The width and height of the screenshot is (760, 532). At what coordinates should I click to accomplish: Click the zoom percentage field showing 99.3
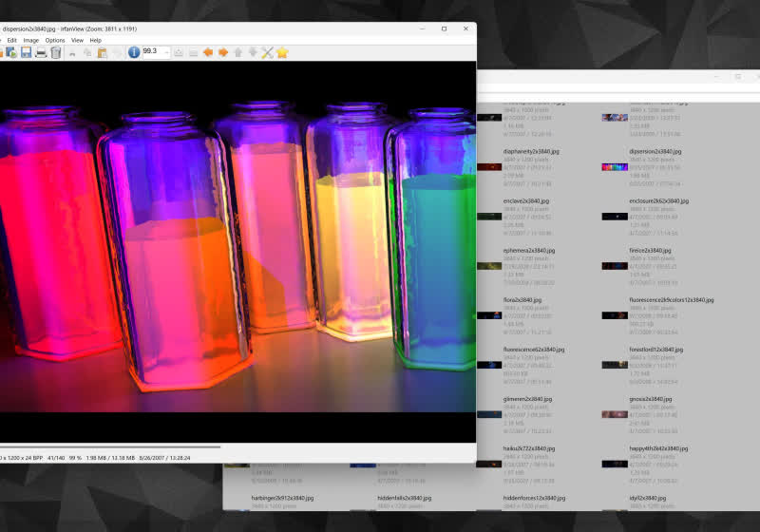pyautogui.click(x=154, y=52)
